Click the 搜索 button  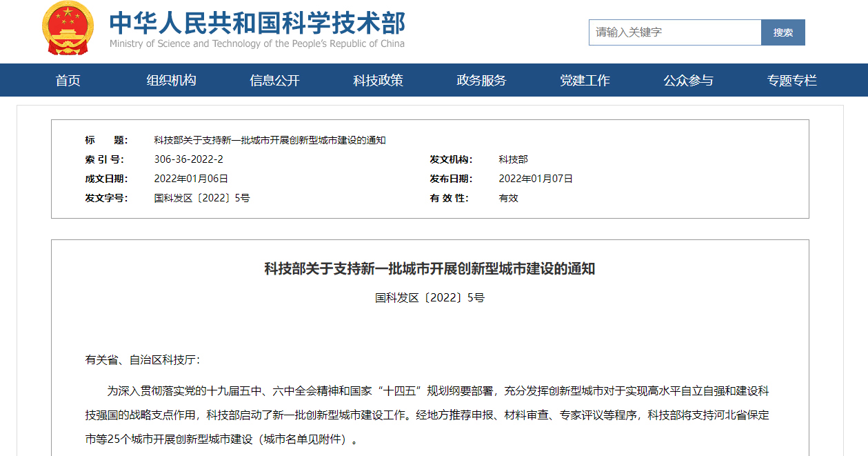(x=783, y=32)
